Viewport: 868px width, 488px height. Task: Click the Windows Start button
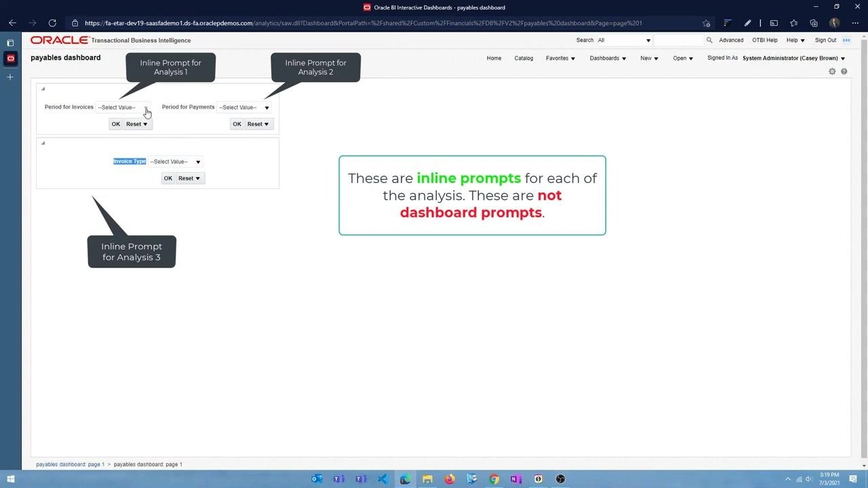click(x=10, y=479)
